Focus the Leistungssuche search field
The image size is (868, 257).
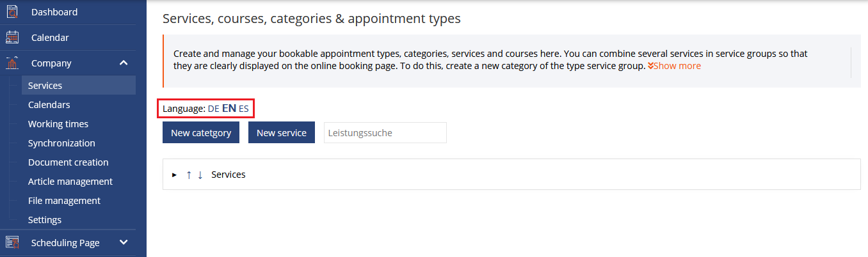tap(385, 132)
